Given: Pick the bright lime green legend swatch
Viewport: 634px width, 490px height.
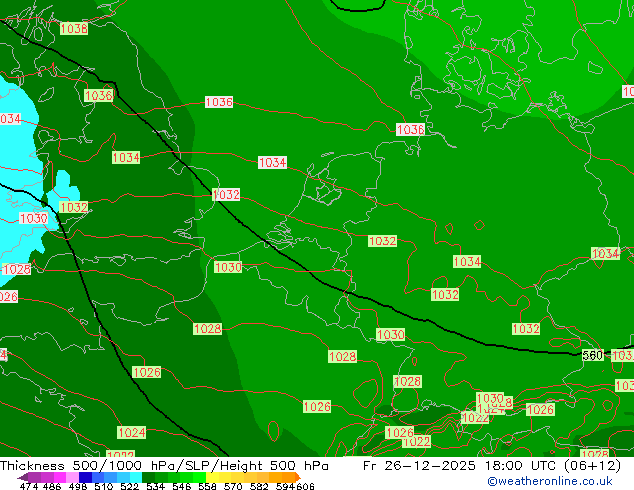Looking at the screenshot, I should coord(199,477).
